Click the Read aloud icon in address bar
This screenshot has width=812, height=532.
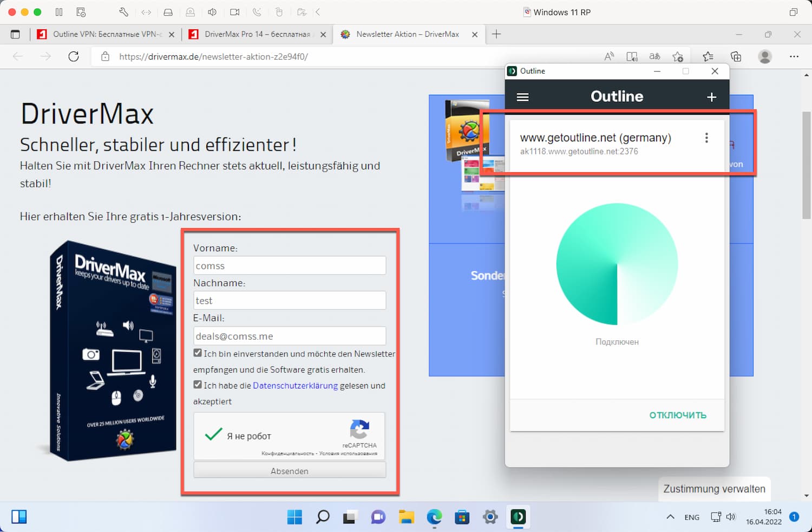pos(609,56)
